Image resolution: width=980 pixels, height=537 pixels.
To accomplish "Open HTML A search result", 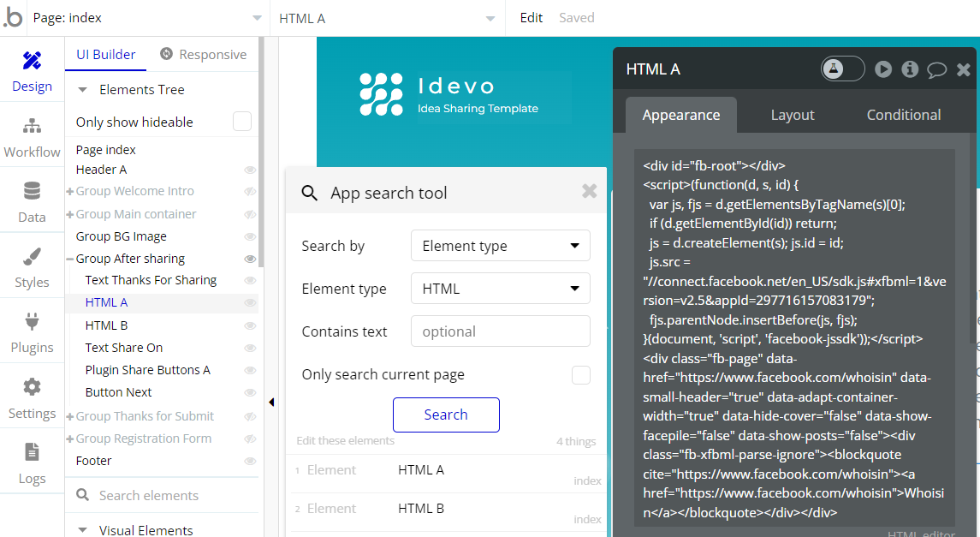I will point(446,474).
